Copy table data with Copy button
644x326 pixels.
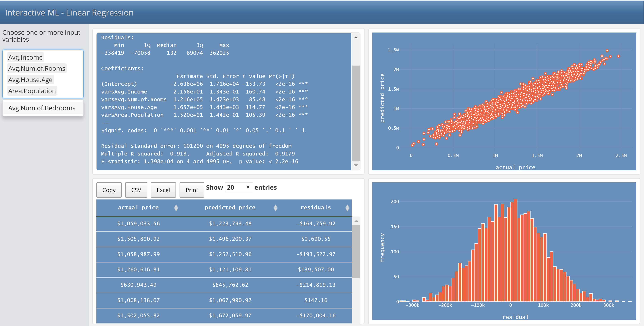(x=109, y=190)
